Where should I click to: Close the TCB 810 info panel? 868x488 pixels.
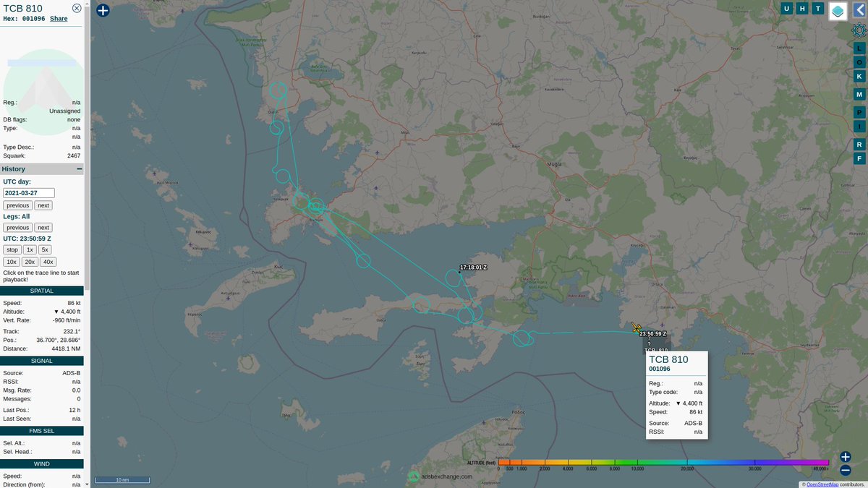coord(77,8)
